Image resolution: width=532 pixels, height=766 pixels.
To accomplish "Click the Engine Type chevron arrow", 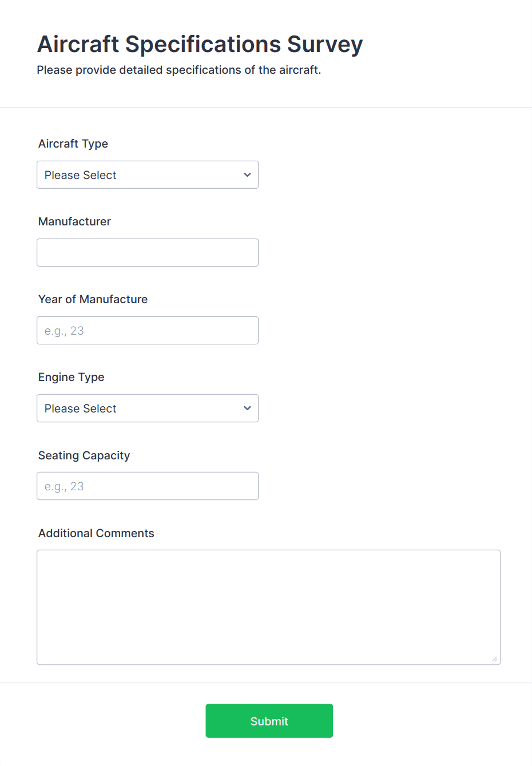I will point(247,408).
